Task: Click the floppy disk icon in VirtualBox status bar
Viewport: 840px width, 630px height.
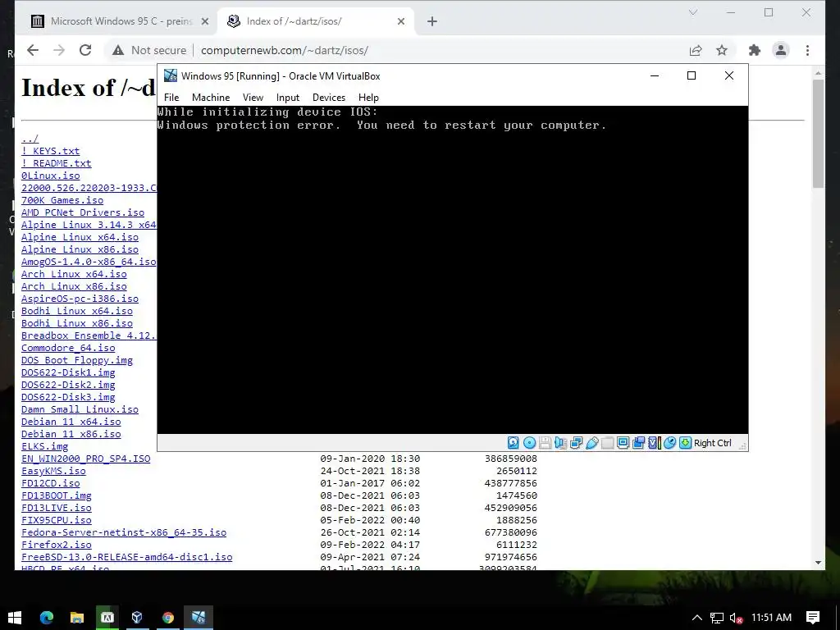Action: click(x=545, y=442)
